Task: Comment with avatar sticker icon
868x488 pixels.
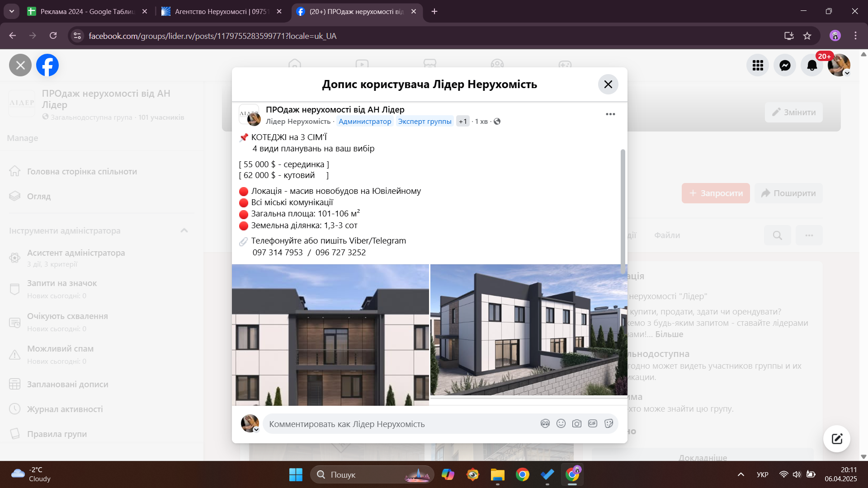Action: (545, 423)
